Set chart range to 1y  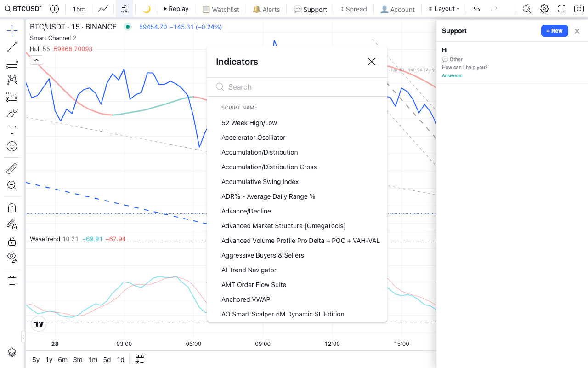[49, 360]
